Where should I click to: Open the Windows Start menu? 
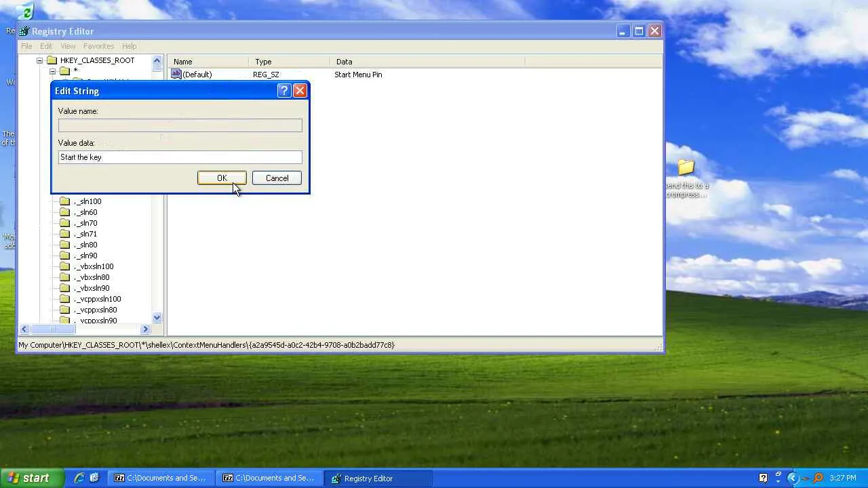(32, 478)
